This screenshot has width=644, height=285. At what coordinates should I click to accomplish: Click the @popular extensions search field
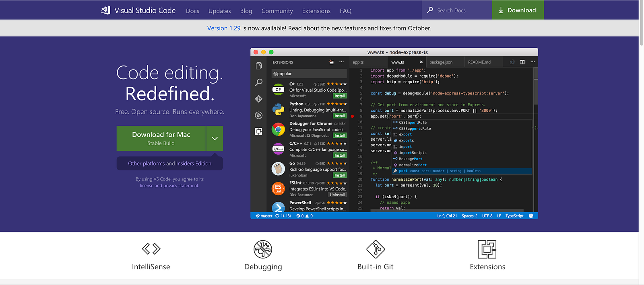point(309,74)
